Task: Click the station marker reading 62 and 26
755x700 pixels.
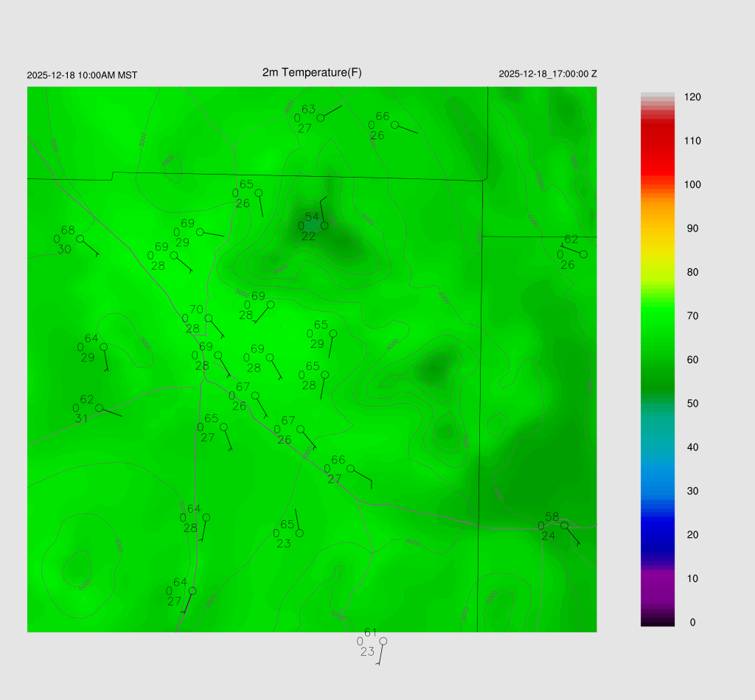Action: (583, 254)
